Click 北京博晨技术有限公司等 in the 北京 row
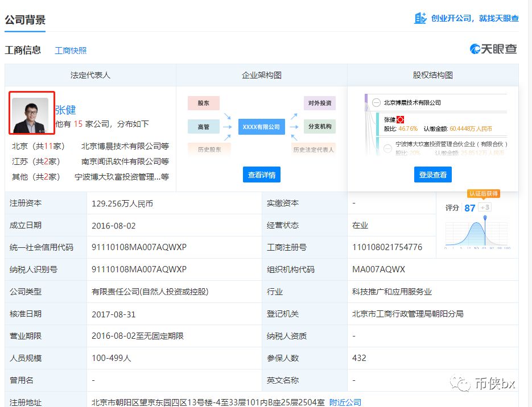The height and width of the screenshot is (407, 532). [125, 146]
